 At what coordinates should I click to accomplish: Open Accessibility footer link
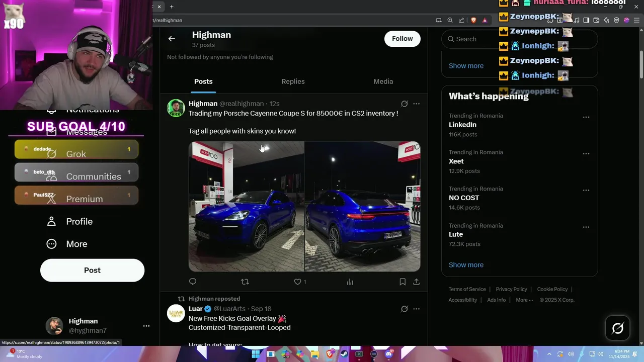tap(463, 300)
